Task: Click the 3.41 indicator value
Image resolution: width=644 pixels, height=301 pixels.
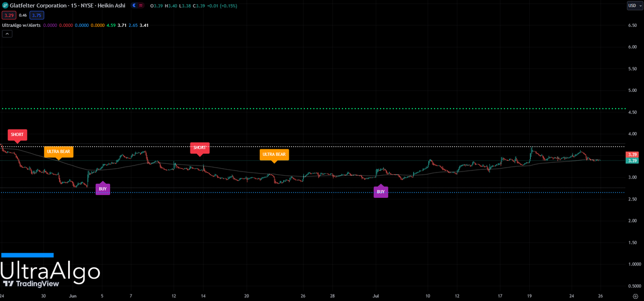Action: click(144, 25)
